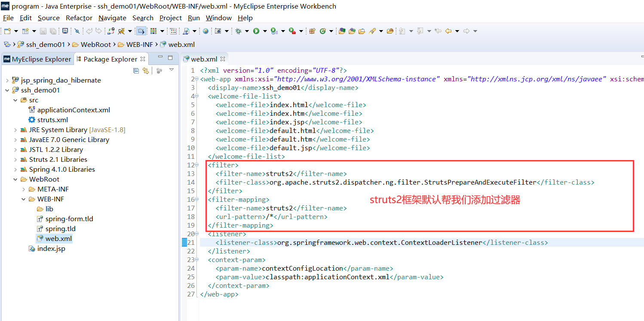
Task: Click the Undo arrow icon
Action: [x=89, y=31]
